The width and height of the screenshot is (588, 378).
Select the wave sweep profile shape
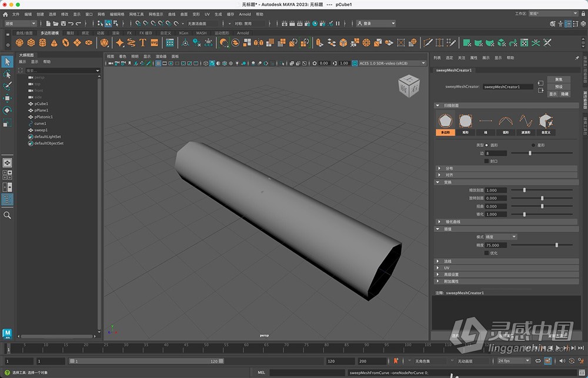[x=526, y=120]
